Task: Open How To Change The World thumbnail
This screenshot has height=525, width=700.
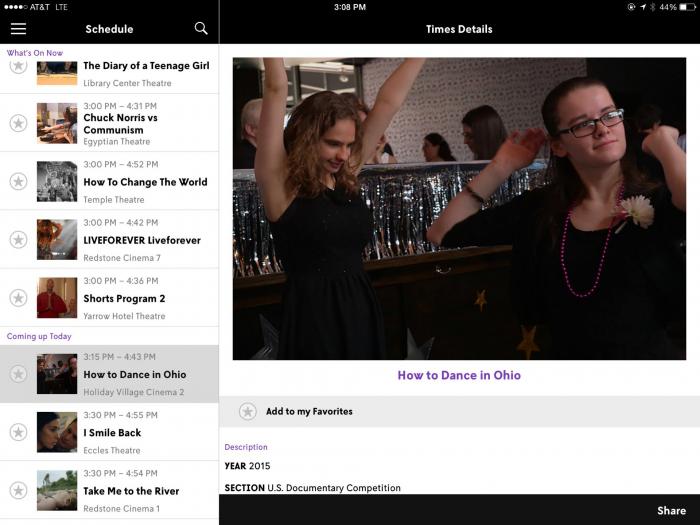Action: (57, 181)
